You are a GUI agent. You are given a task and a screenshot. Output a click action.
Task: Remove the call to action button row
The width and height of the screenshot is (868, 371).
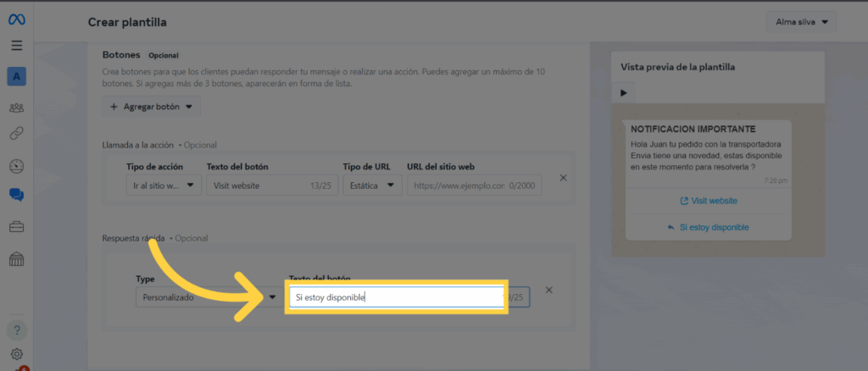pyautogui.click(x=563, y=178)
